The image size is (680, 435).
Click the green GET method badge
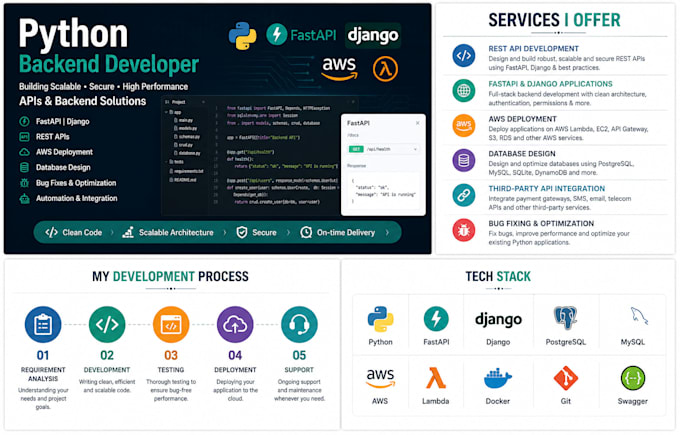pos(356,149)
